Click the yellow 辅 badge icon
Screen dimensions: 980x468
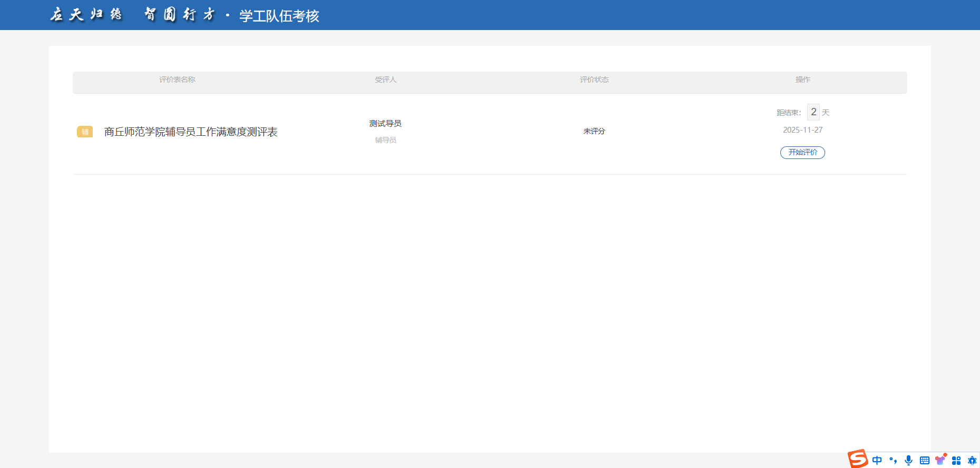85,132
